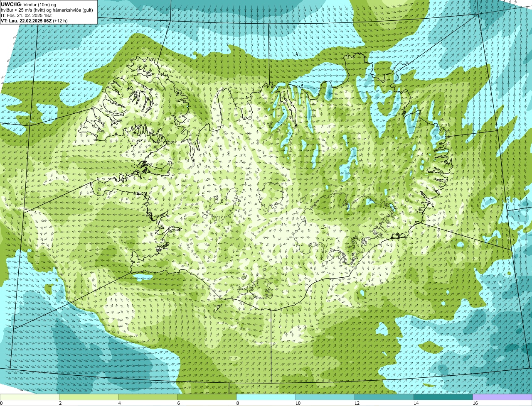Click the 'UWC/IG: Vindur (10m) og' title line
Image resolution: width=532 pixels, height=406 pixels.
pos(29,4)
